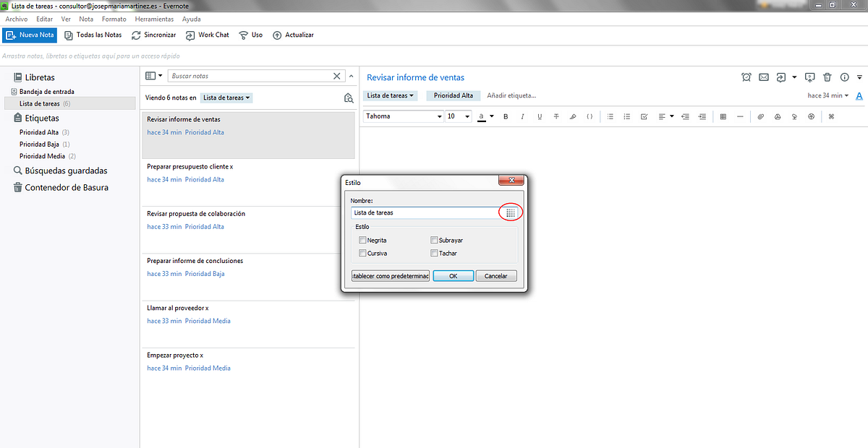Click Establecer como predeterminado button
The image size is (868, 448).
coord(391,276)
